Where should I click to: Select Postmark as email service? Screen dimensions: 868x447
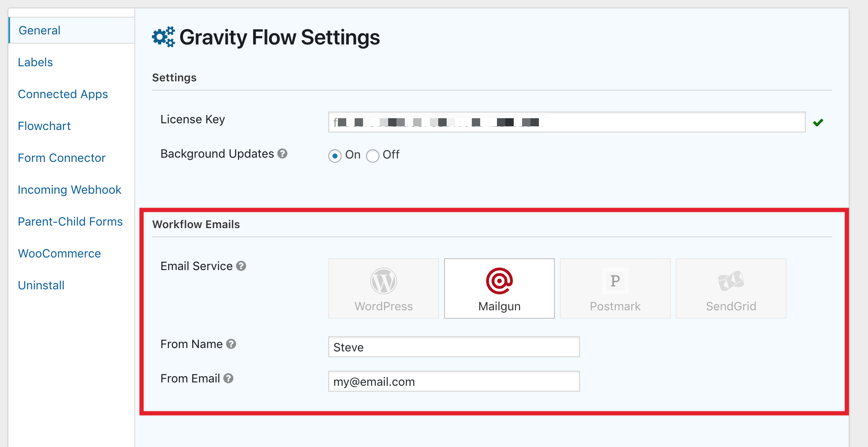point(615,288)
